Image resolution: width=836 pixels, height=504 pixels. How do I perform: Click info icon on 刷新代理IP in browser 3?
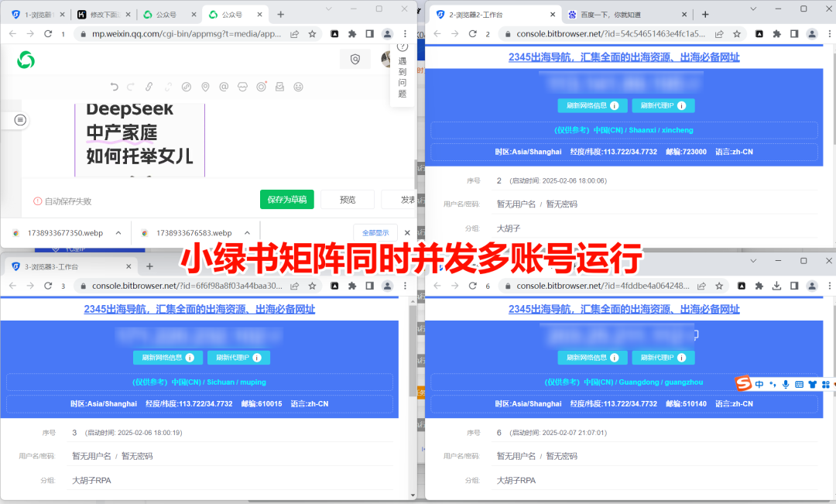[x=257, y=358]
